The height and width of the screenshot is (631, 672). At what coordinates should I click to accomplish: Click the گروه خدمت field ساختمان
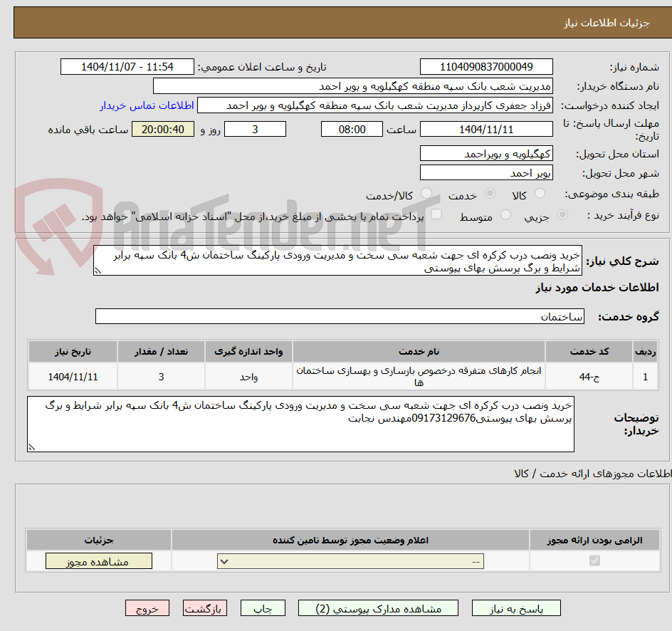[x=340, y=316]
